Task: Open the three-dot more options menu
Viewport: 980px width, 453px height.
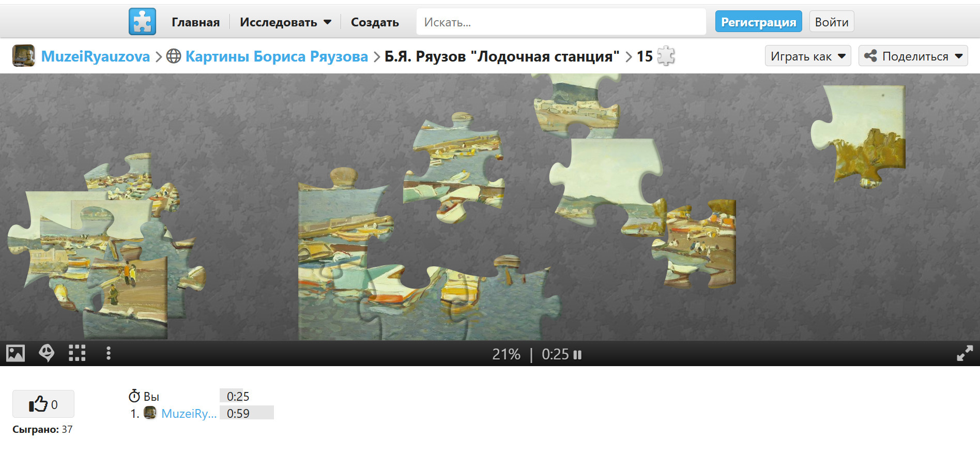Action: (108, 354)
